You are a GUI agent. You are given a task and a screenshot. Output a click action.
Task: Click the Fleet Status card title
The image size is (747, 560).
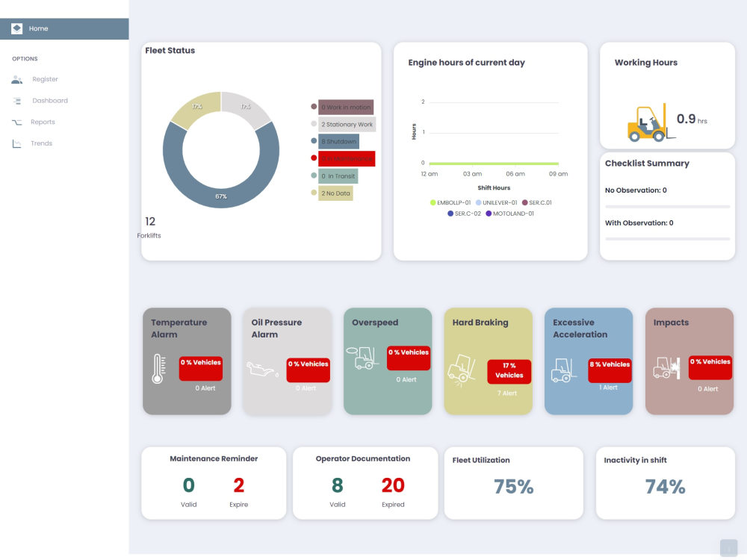[170, 51]
